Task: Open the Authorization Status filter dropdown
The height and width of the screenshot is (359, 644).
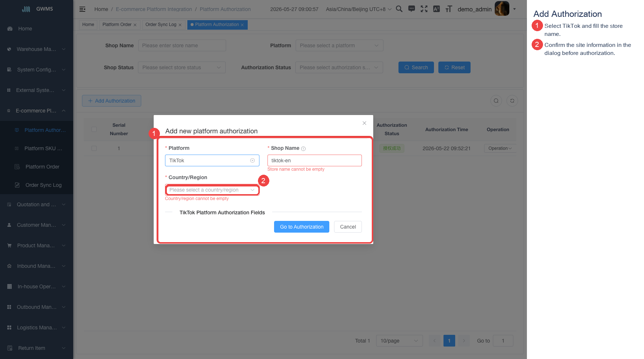Action: pos(339,67)
